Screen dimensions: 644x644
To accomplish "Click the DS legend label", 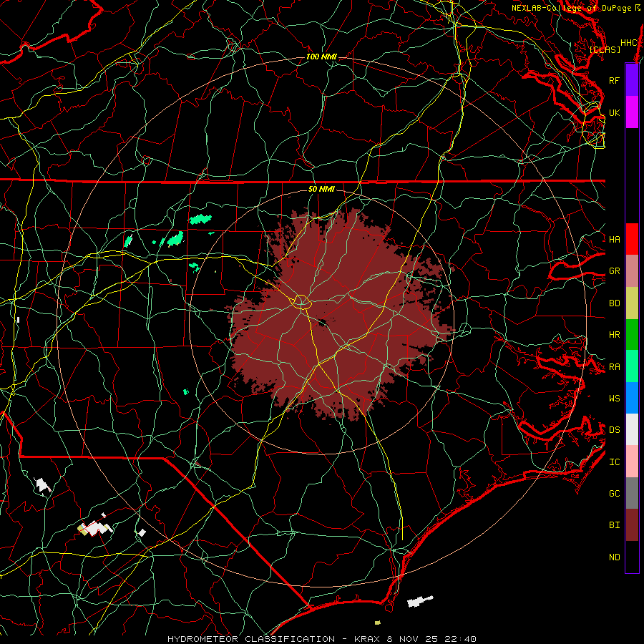I will click(x=614, y=429).
